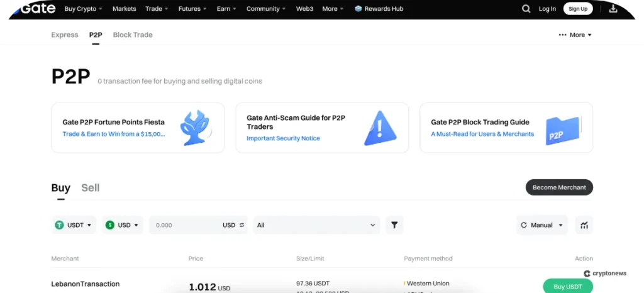Select the Buy tab
The width and height of the screenshot is (644, 293).
point(61,188)
